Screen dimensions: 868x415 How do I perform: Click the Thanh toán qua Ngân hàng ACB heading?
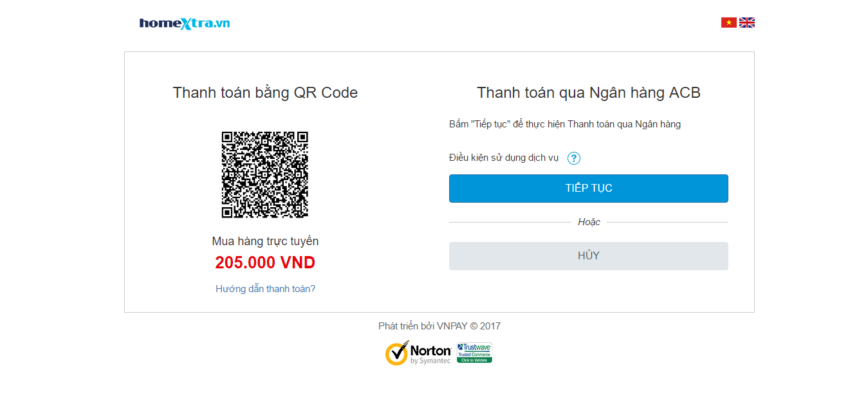pyautogui.click(x=588, y=93)
